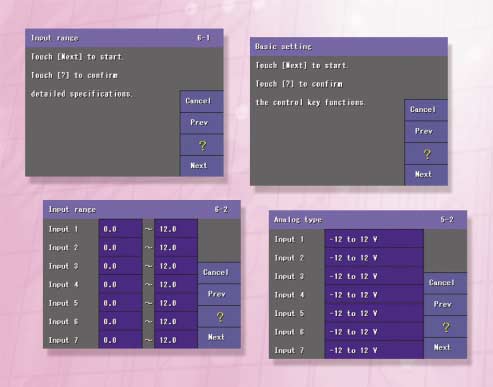Image resolution: width=493 pixels, height=387 pixels.
Task: Open Input 4 analog type -12 to 12 V
Action: pos(374,295)
